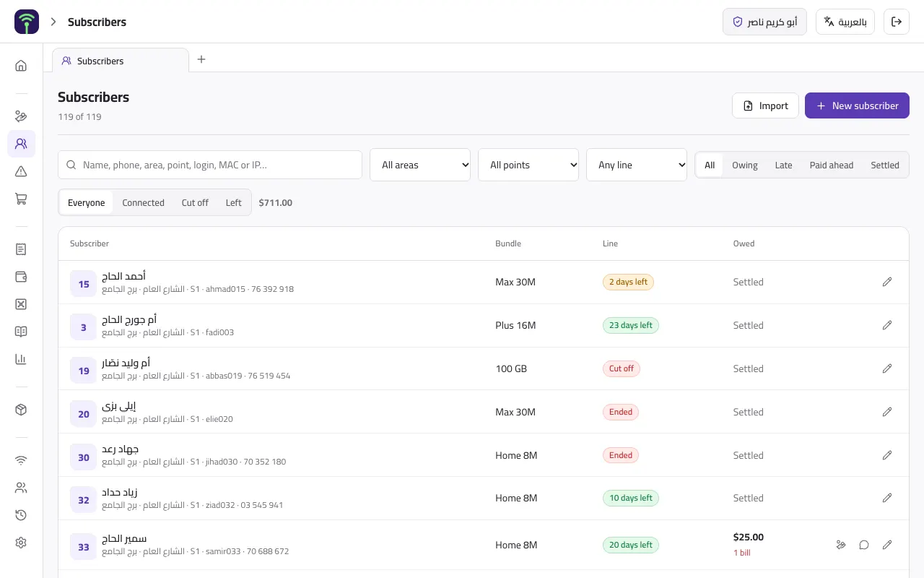Add a new tab with the plus
This screenshot has height=578, width=924.
coord(201,59)
